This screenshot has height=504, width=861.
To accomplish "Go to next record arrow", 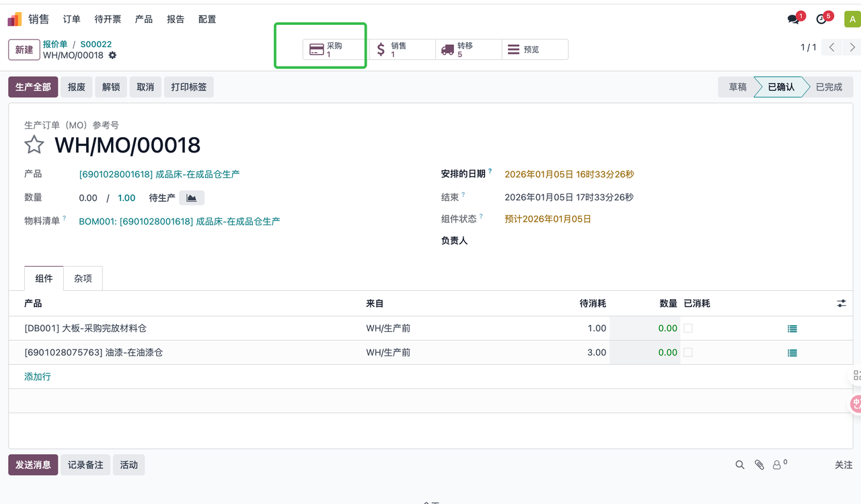I will [852, 47].
